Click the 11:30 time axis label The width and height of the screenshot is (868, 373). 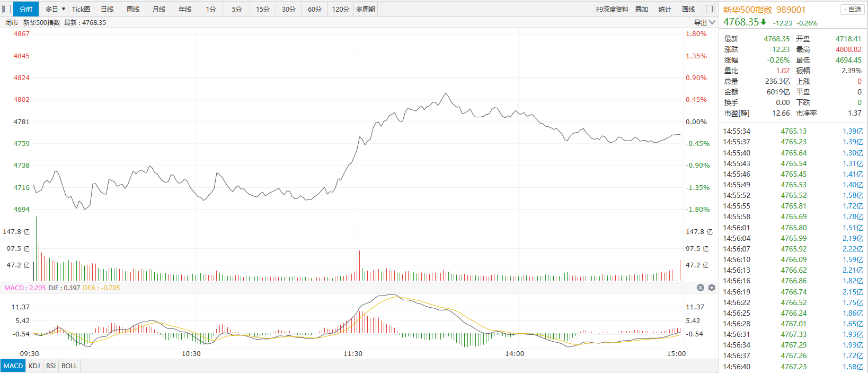tap(353, 353)
